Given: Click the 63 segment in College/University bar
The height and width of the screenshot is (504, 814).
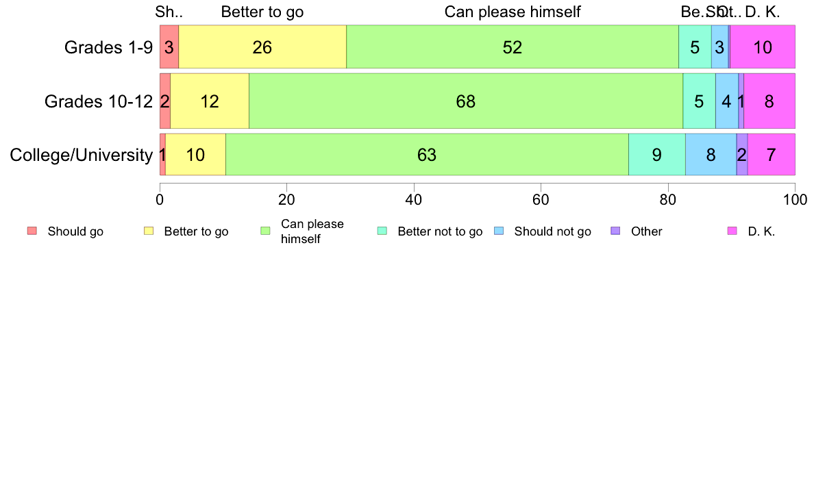Looking at the screenshot, I should pyautogui.click(x=427, y=155).
